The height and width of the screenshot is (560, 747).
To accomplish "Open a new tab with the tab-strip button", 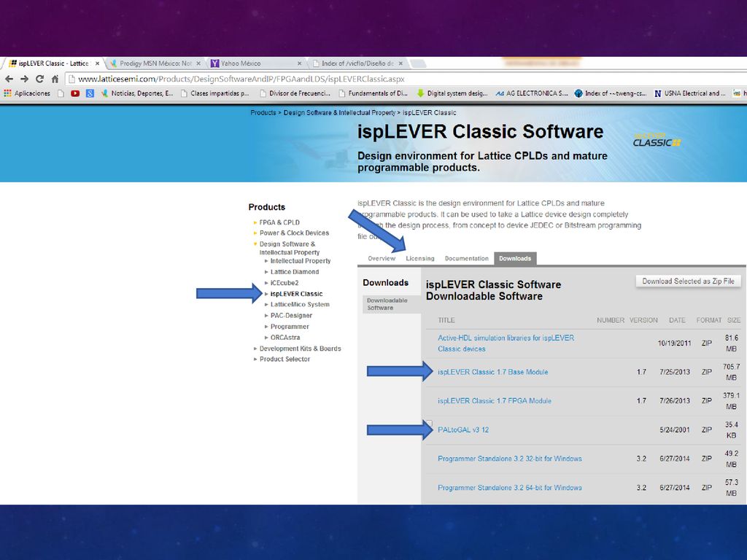I will (418, 63).
